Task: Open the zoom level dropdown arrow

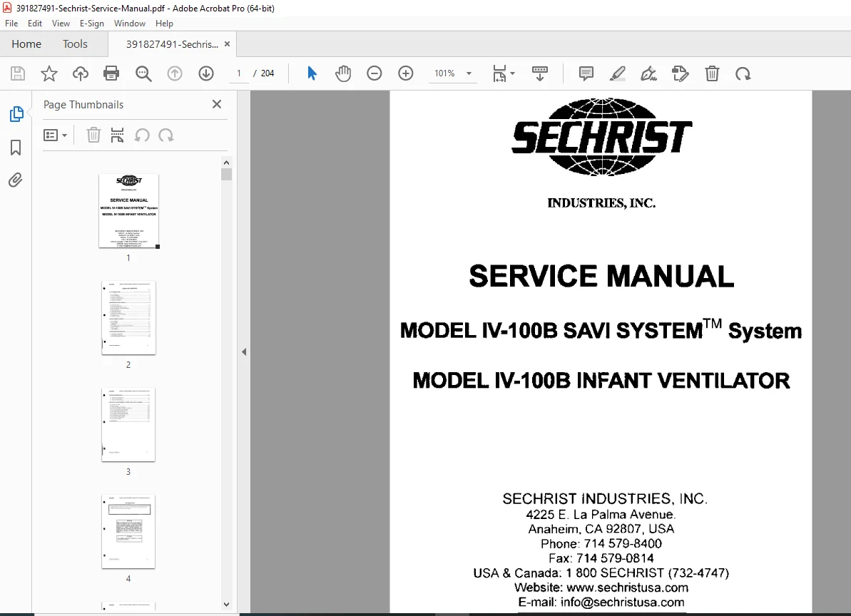Action: [x=469, y=73]
